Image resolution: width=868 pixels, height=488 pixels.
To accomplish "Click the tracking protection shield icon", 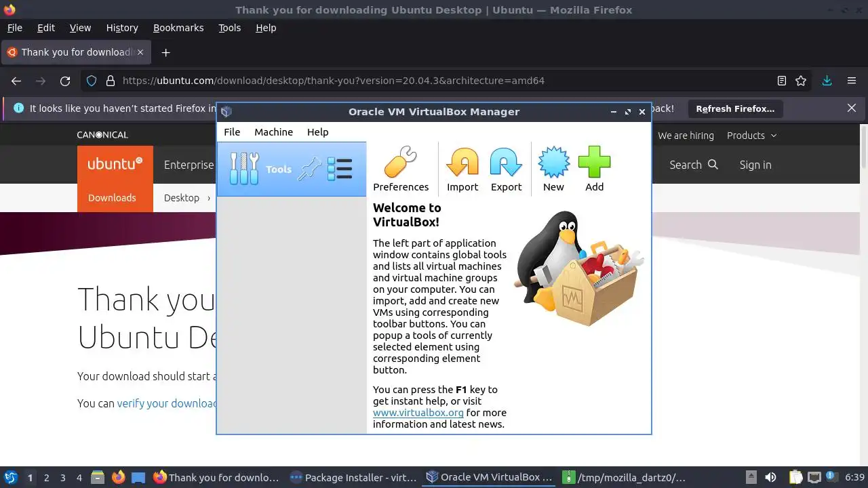I will [92, 81].
